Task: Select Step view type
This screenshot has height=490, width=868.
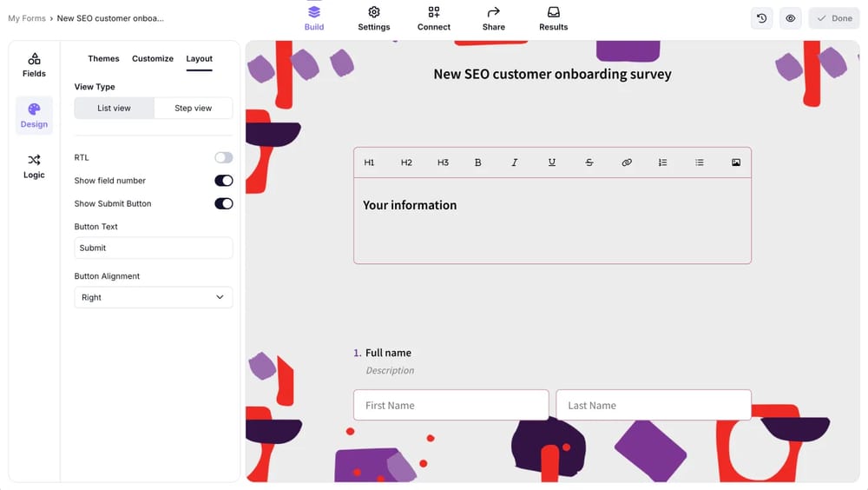Action: click(193, 108)
